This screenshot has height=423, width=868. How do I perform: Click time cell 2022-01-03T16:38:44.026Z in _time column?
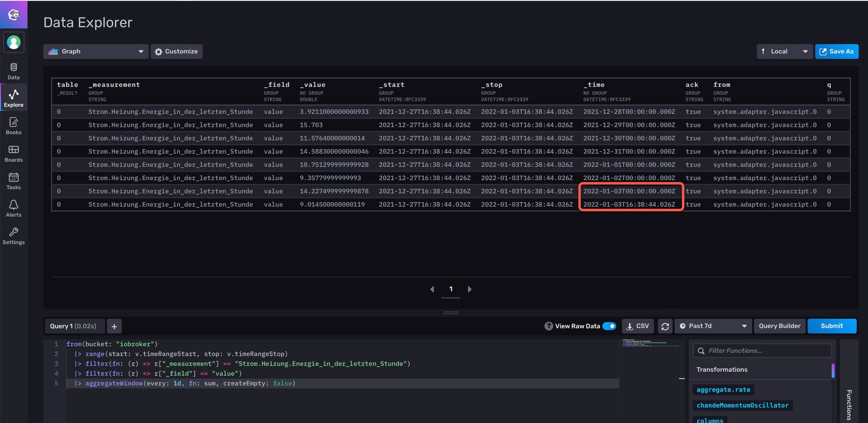pyautogui.click(x=629, y=205)
